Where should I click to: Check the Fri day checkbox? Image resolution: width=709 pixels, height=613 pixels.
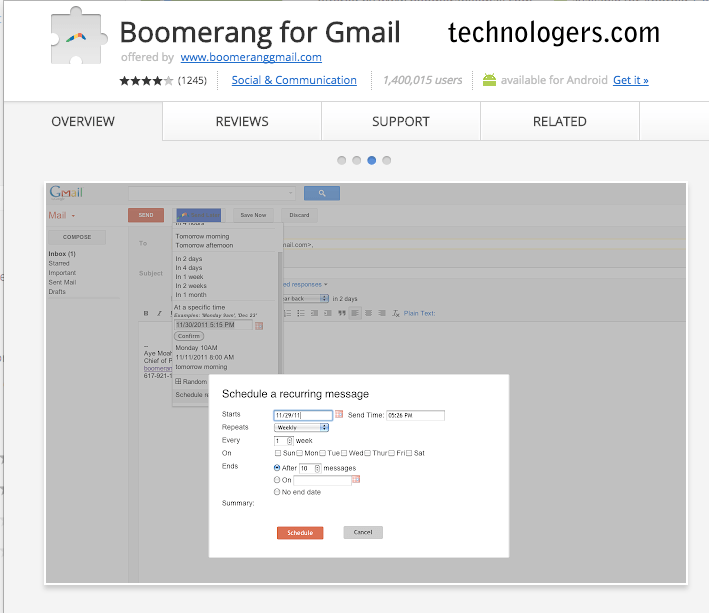(x=392, y=453)
